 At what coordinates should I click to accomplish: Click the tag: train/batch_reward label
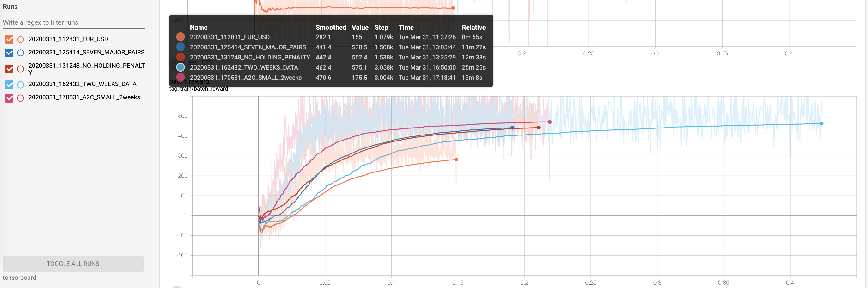pyautogui.click(x=199, y=89)
